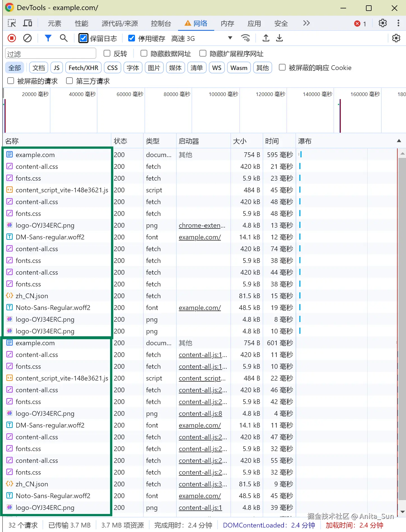Sort by 大小 column header
The image size is (406, 532).
[247, 141]
